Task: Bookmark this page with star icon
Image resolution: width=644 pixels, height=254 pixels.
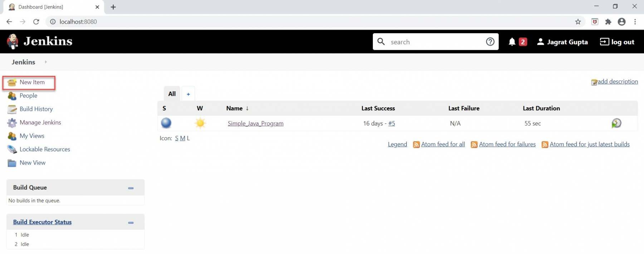Action: (x=578, y=22)
